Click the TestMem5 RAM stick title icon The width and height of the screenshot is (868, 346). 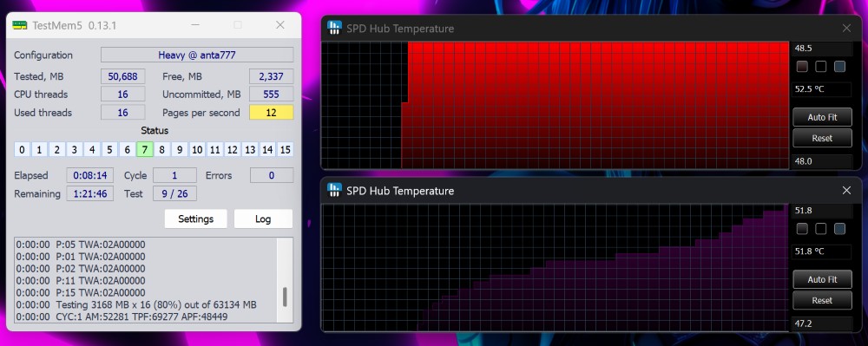click(x=20, y=25)
